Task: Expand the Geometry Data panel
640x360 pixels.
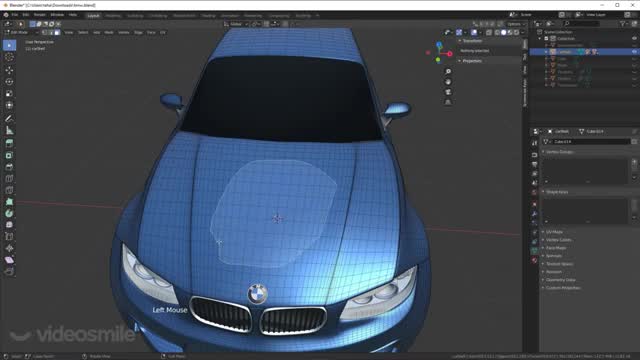Action: tap(560, 280)
